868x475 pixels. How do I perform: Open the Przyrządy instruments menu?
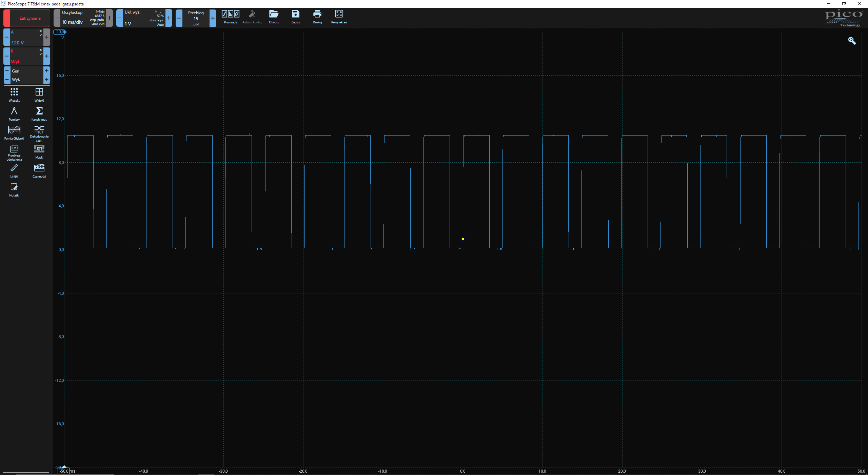click(231, 17)
